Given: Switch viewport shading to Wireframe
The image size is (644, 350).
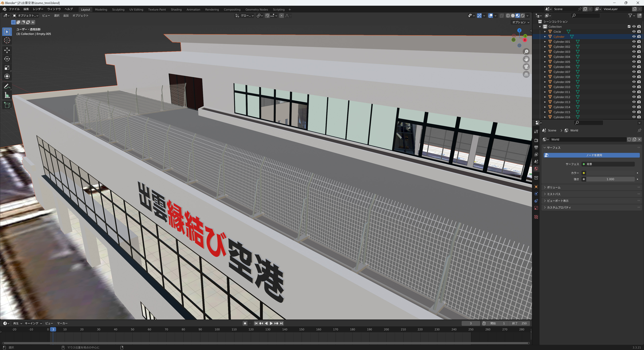Looking at the screenshot, I should coord(508,15).
